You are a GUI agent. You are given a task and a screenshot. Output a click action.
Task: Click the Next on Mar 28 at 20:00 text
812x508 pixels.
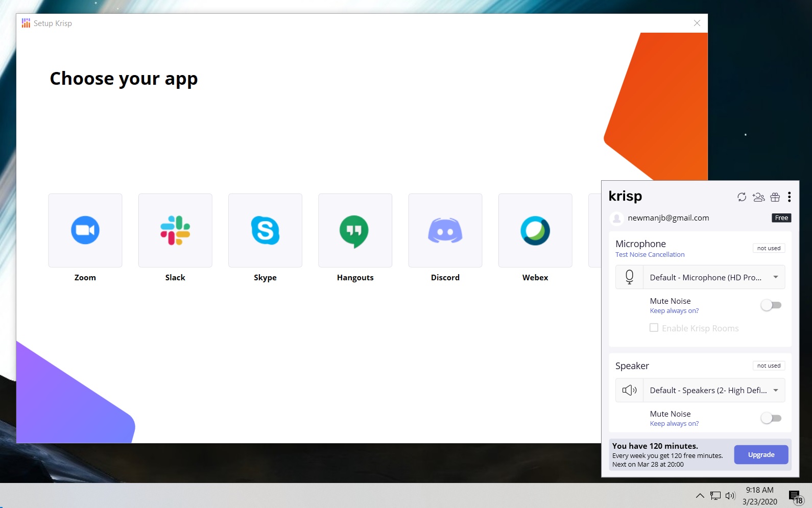pyautogui.click(x=648, y=465)
